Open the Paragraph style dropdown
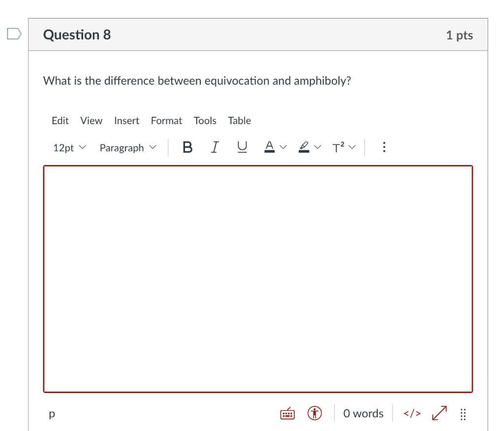 tap(127, 147)
